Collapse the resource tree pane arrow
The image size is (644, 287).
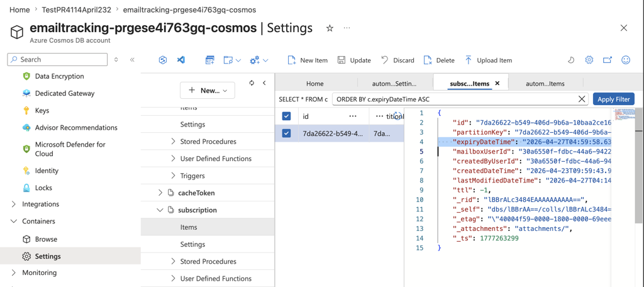click(264, 83)
